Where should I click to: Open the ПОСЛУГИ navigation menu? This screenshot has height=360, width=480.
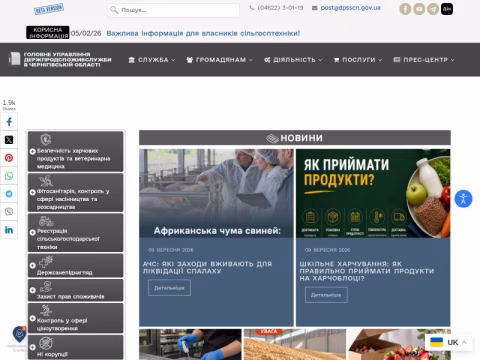358,60
